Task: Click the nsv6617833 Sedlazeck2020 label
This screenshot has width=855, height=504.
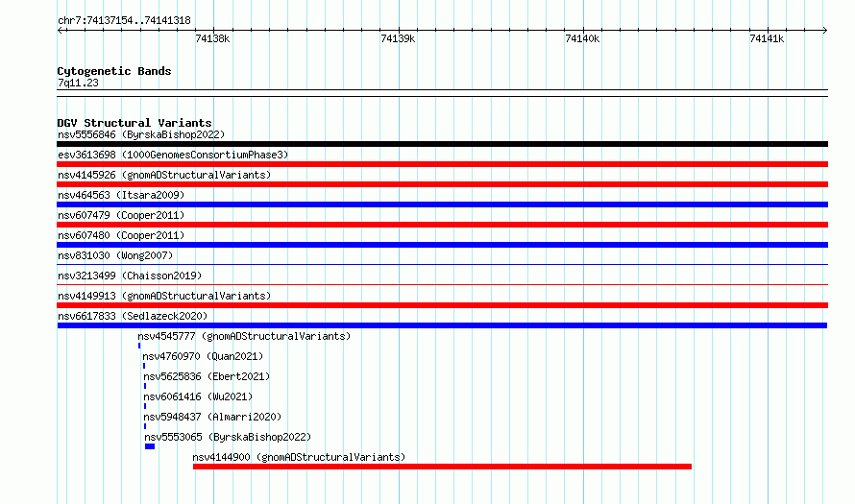Action: click(133, 316)
